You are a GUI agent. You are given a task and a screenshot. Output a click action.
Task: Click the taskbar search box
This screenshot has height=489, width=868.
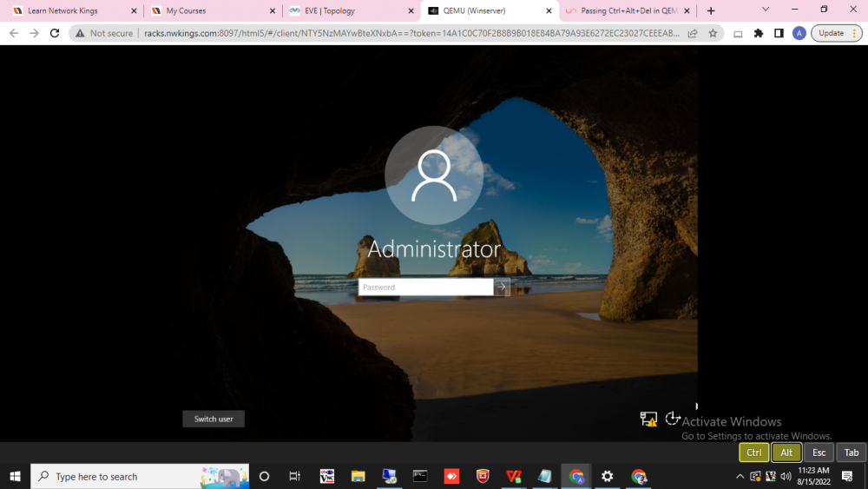[140, 476]
